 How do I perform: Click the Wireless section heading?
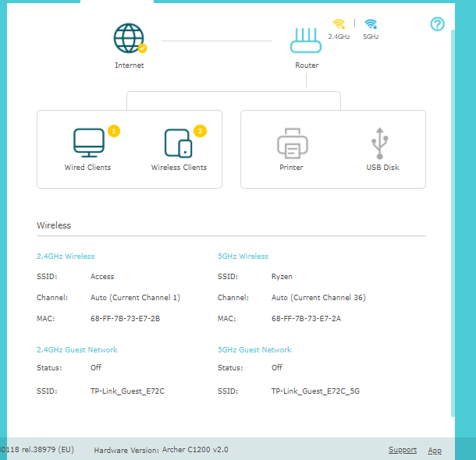click(54, 225)
